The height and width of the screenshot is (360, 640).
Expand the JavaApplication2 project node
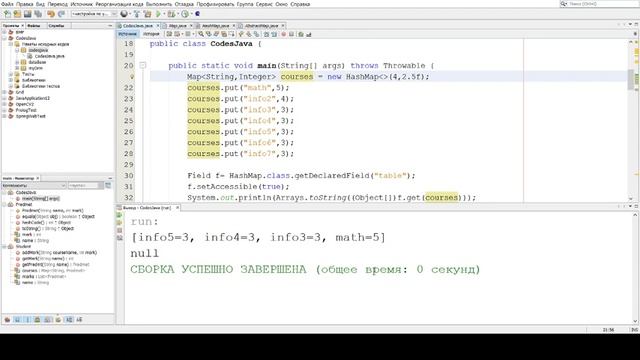4,98
